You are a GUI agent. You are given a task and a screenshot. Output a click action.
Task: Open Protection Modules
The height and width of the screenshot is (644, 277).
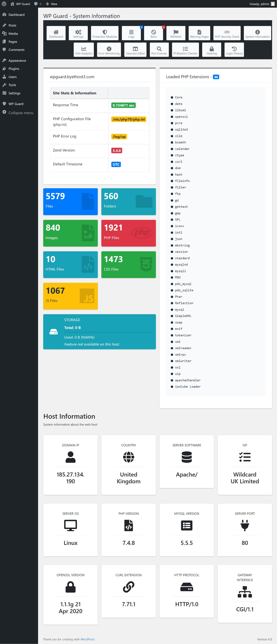point(105,33)
